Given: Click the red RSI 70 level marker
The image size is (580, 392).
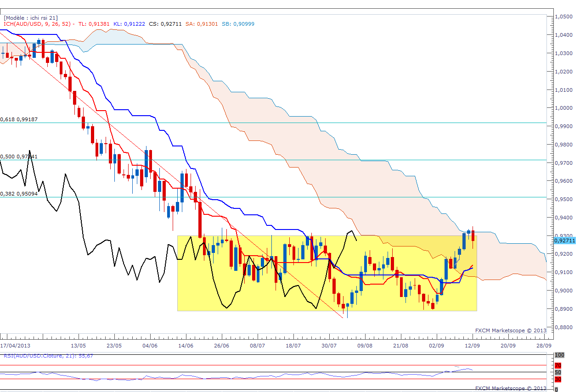Looking at the screenshot, I should coord(558,365).
